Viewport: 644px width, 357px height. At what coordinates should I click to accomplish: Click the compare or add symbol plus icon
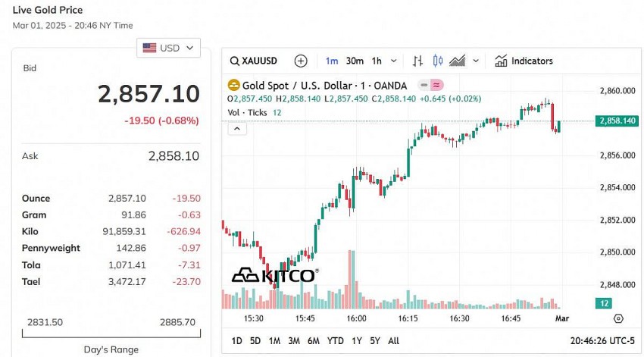tap(301, 61)
